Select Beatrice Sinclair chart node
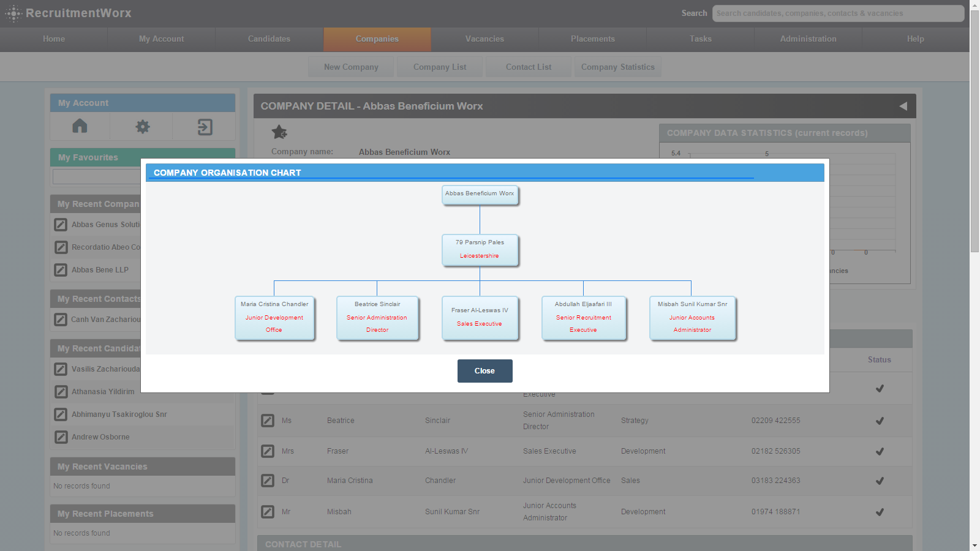 (x=377, y=318)
